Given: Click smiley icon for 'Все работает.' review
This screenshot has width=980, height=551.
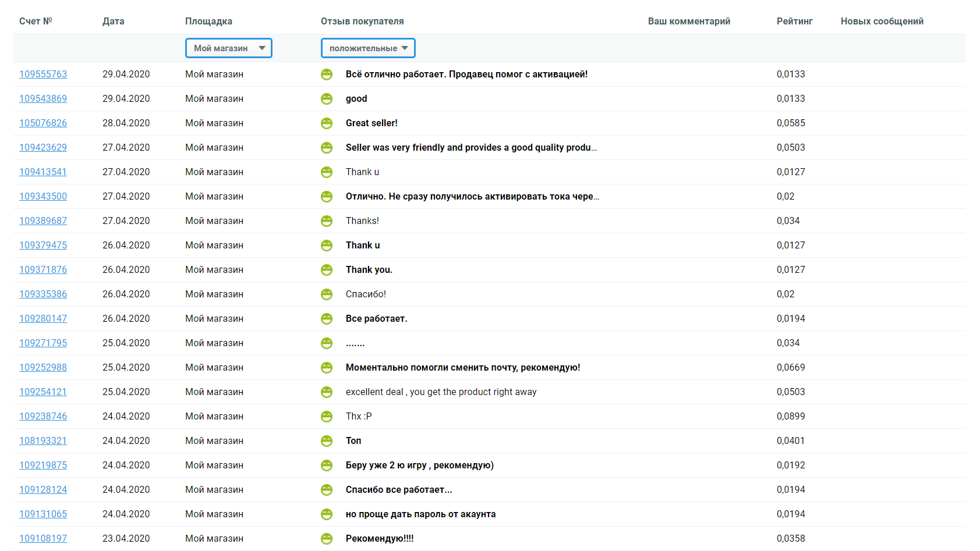Looking at the screenshot, I should [327, 319].
